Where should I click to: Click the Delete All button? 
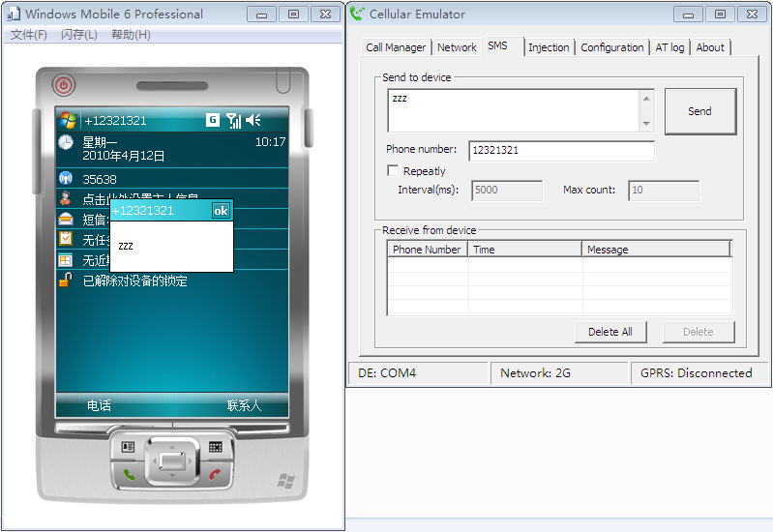point(610,332)
